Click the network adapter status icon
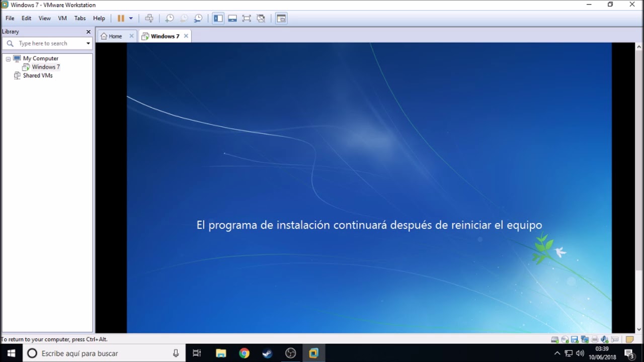This screenshot has height=362, width=644. tap(585, 339)
